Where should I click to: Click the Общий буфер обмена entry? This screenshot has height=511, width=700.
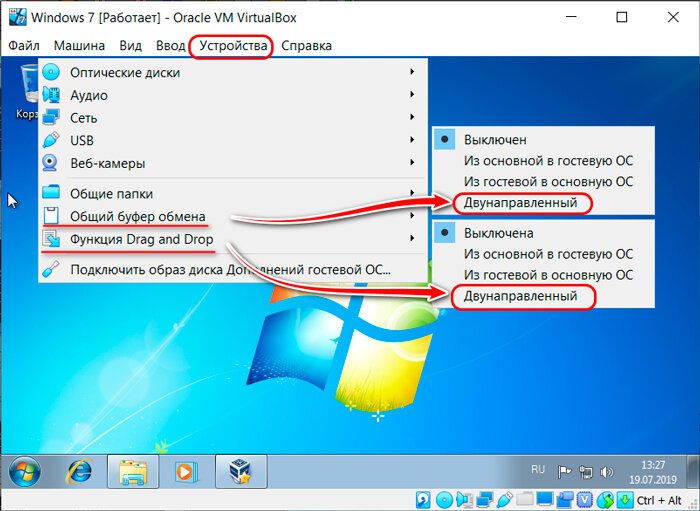(x=233, y=216)
